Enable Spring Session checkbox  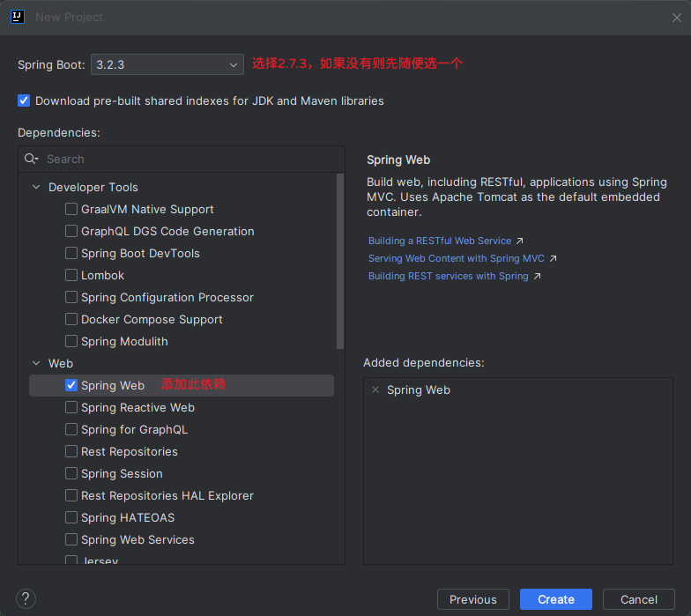(71, 473)
